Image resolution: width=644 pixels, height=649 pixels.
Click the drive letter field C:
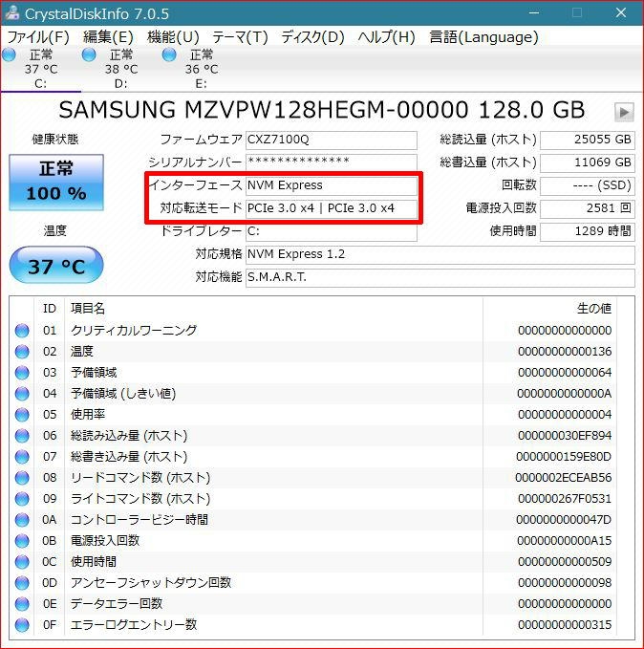(332, 231)
